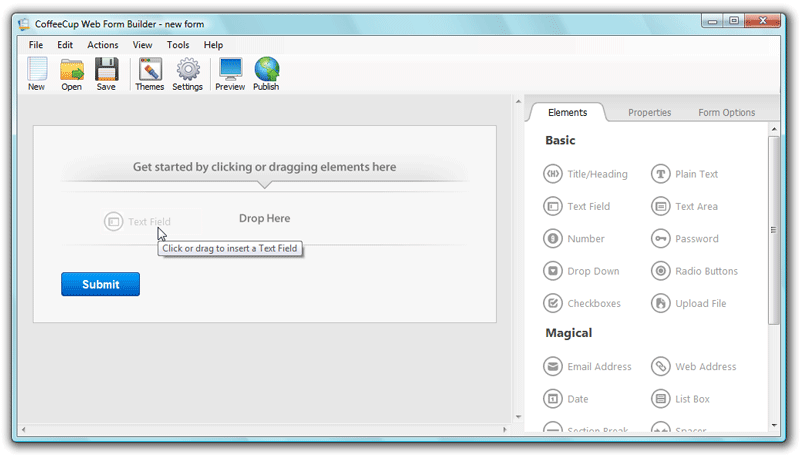Insert a Checkboxes element
The height and width of the screenshot is (456, 800).
click(x=582, y=303)
